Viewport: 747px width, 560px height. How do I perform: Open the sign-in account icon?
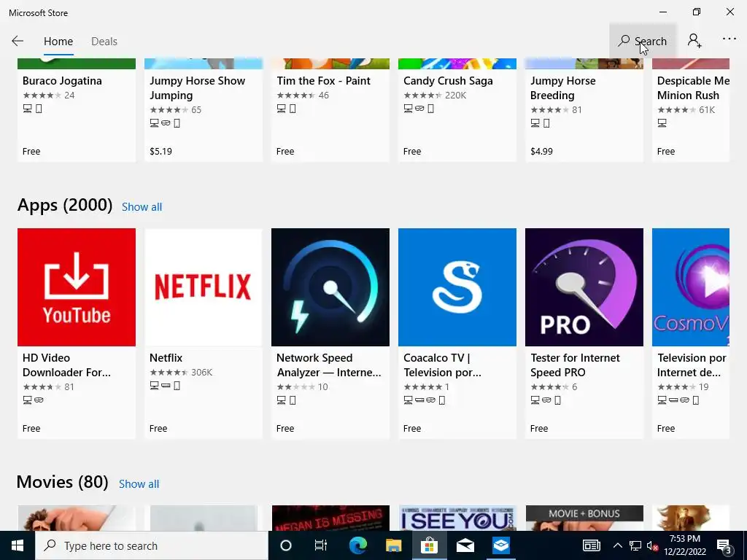coord(694,42)
